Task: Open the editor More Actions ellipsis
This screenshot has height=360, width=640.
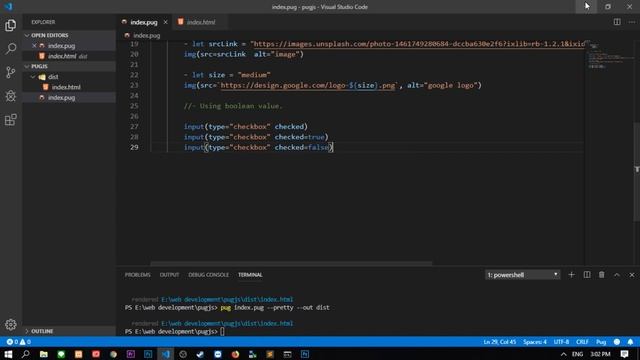Action: pyautogui.click(x=632, y=22)
